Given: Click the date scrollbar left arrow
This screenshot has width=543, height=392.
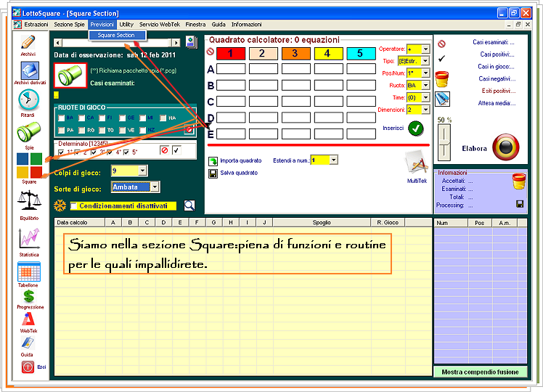Looking at the screenshot, I should (x=58, y=43).
